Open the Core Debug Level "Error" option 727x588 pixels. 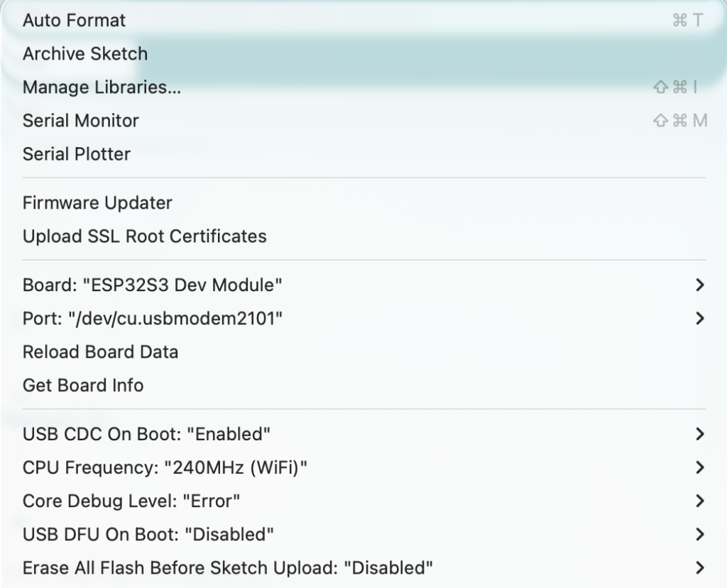point(131,501)
